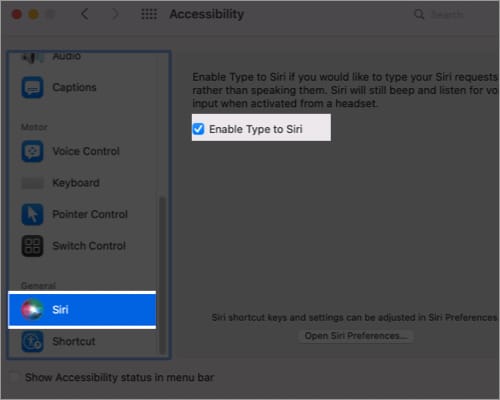Select the partially visible Audio icon
Viewport: 500px width, 400px height.
[x=32, y=57]
